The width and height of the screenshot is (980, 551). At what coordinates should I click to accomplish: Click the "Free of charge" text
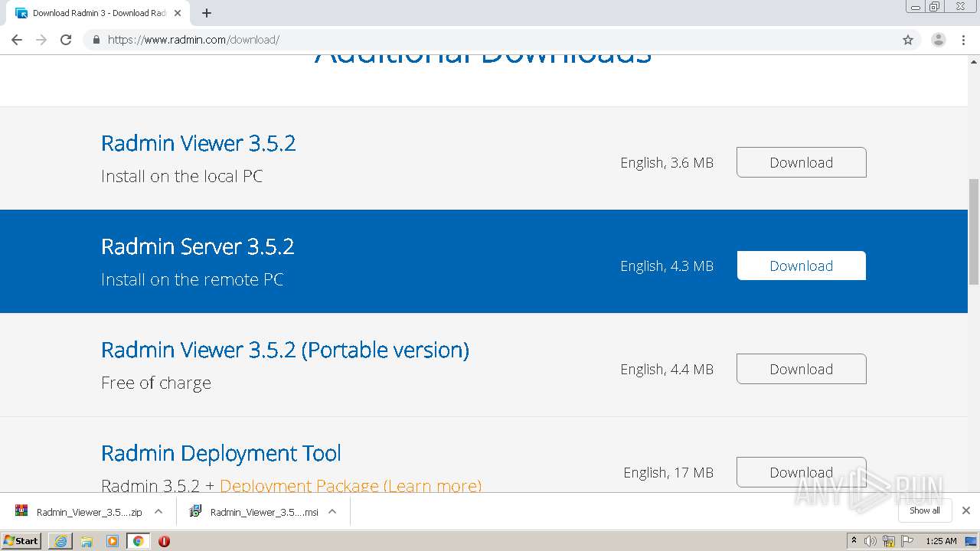pos(156,383)
